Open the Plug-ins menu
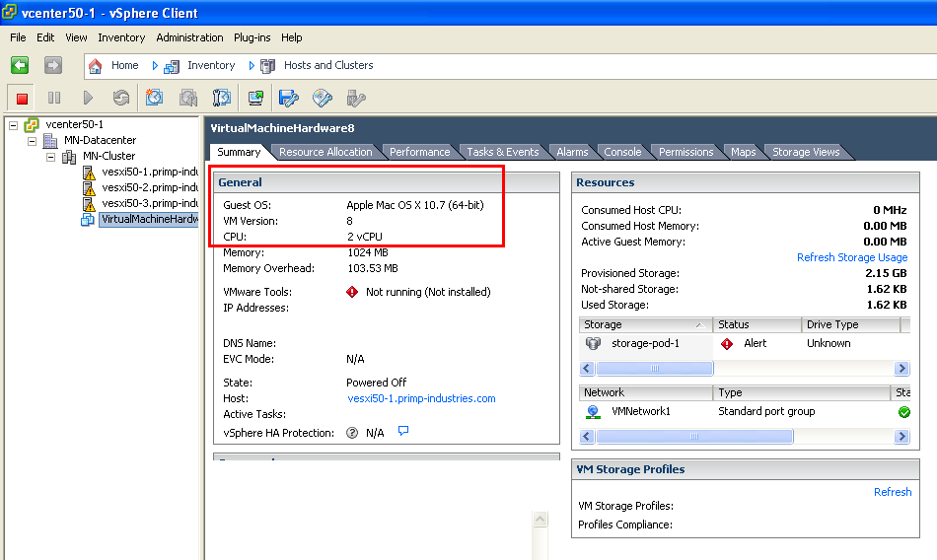The height and width of the screenshot is (560, 937). [x=252, y=37]
